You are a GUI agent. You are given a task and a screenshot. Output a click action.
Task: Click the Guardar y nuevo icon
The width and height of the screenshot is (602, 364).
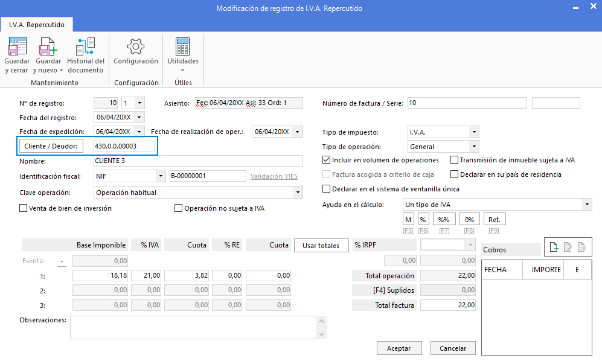[48, 46]
